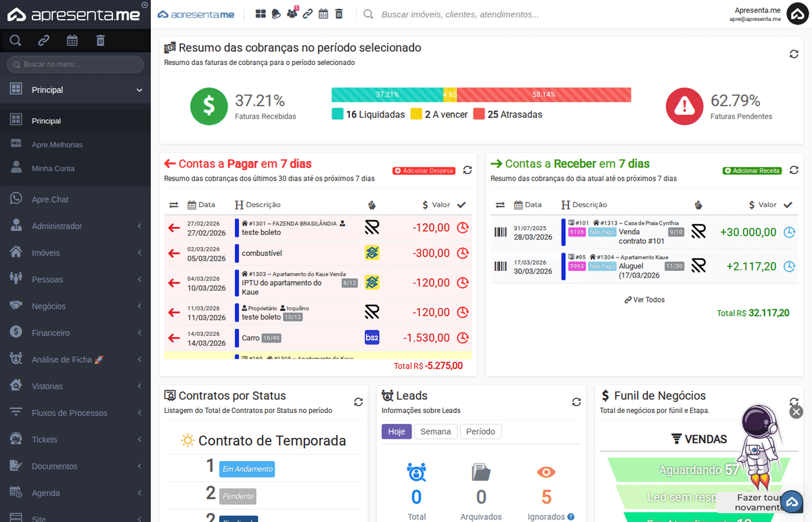
Task: Open Apre.Chat from the sidebar
Action: pyautogui.click(x=50, y=200)
